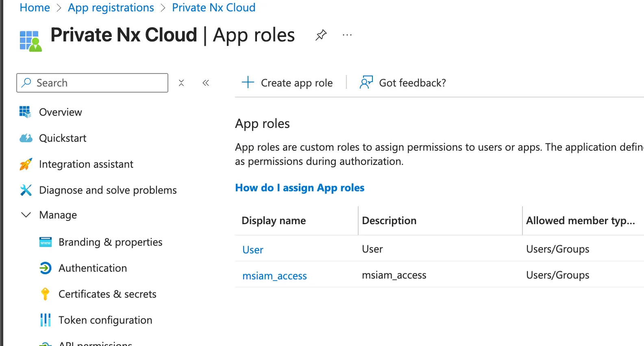The width and height of the screenshot is (644, 346).
Task: Click the Branding & properties icon
Action: click(x=46, y=242)
